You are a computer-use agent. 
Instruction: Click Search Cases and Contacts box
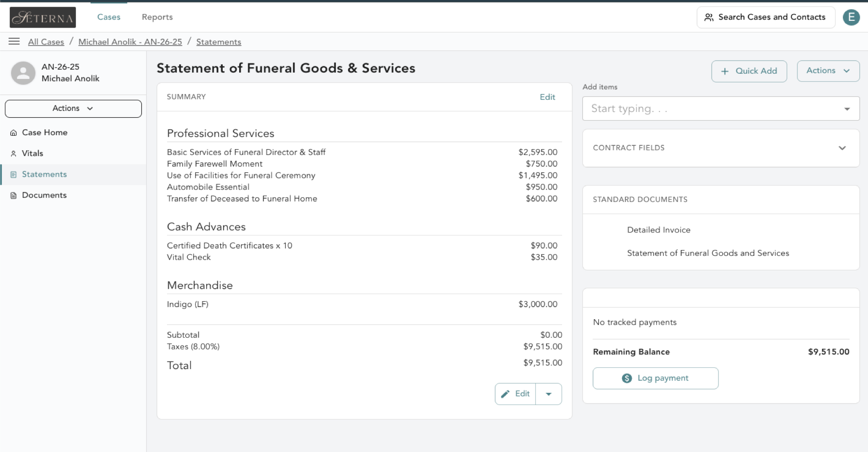[x=766, y=17]
